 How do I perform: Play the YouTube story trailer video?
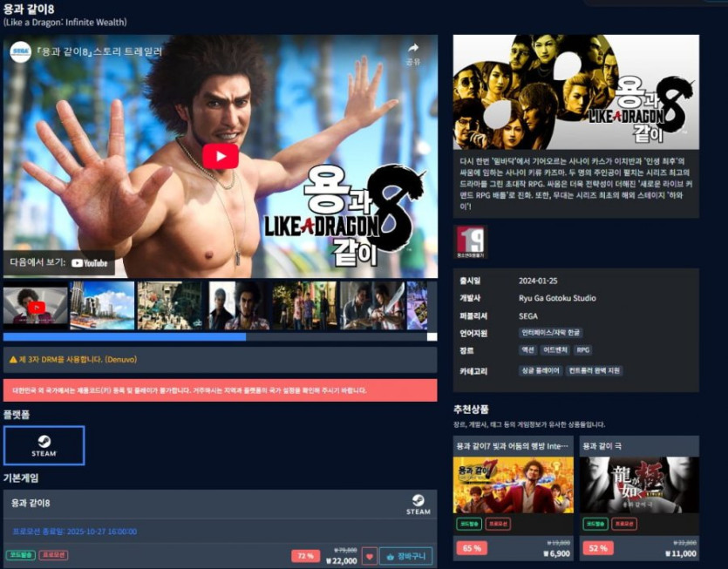221,156
